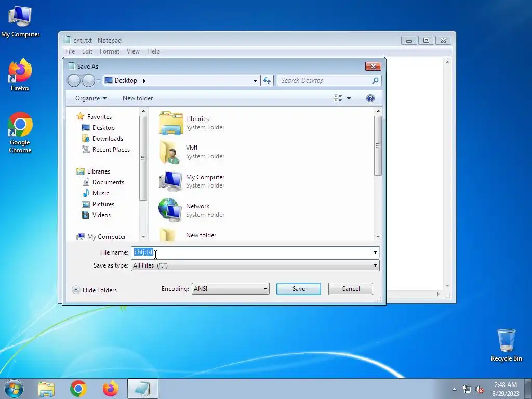Image resolution: width=532 pixels, height=399 pixels.
Task: Open Notepad Edit menu
Action: coord(87,51)
